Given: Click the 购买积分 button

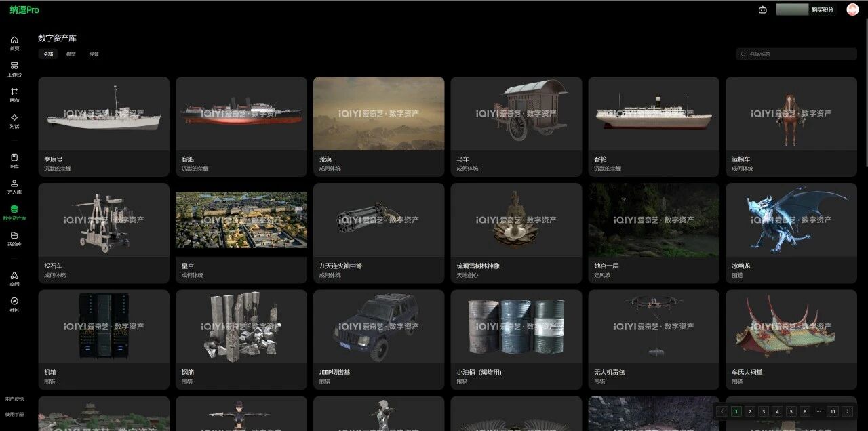Looking at the screenshot, I should pos(823,9).
